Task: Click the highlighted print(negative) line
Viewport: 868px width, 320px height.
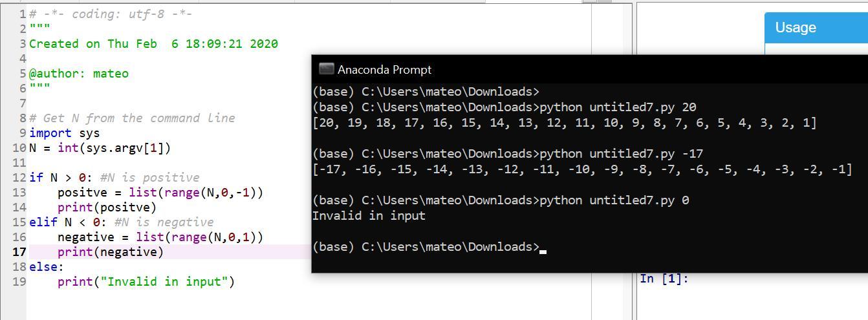Action: [110, 252]
